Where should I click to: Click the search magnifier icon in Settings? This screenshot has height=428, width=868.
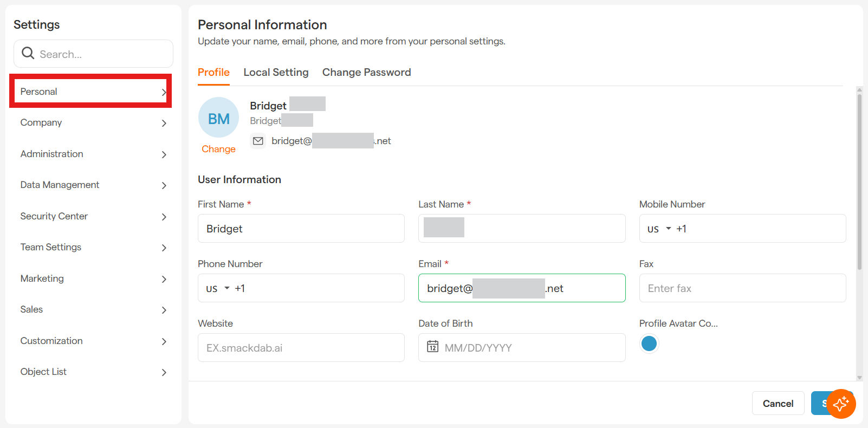tap(28, 53)
